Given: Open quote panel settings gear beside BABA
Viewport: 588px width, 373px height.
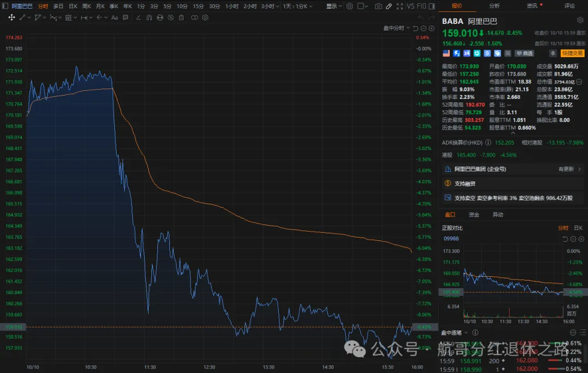Looking at the screenshot, I should point(580,20).
